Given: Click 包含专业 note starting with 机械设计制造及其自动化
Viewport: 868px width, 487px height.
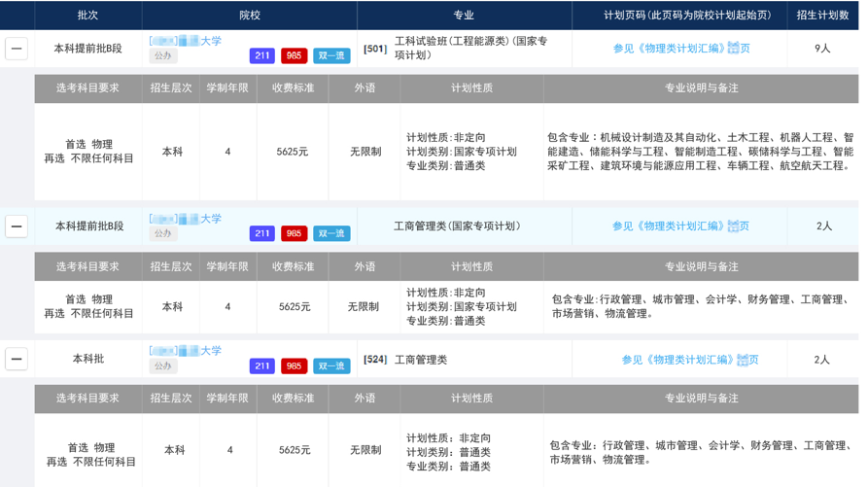Looking at the screenshot, I should pyautogui.click(x=700, y=152).
